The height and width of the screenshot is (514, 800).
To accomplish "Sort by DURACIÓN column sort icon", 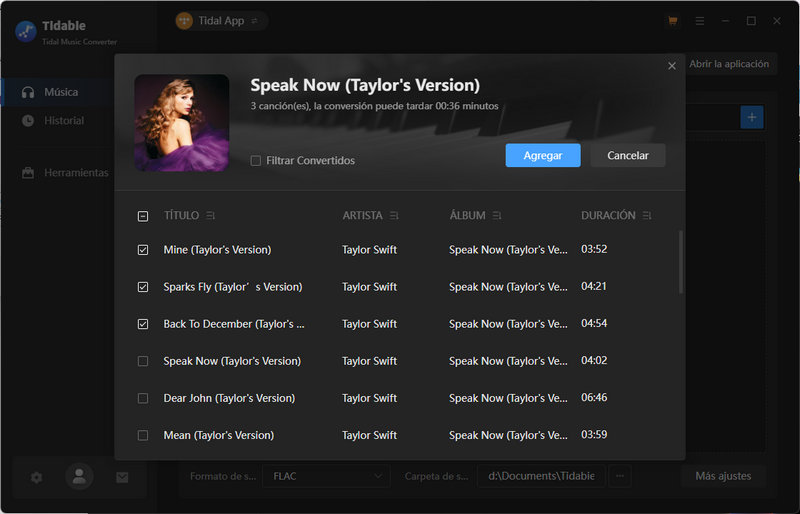I will coord(647,216).
